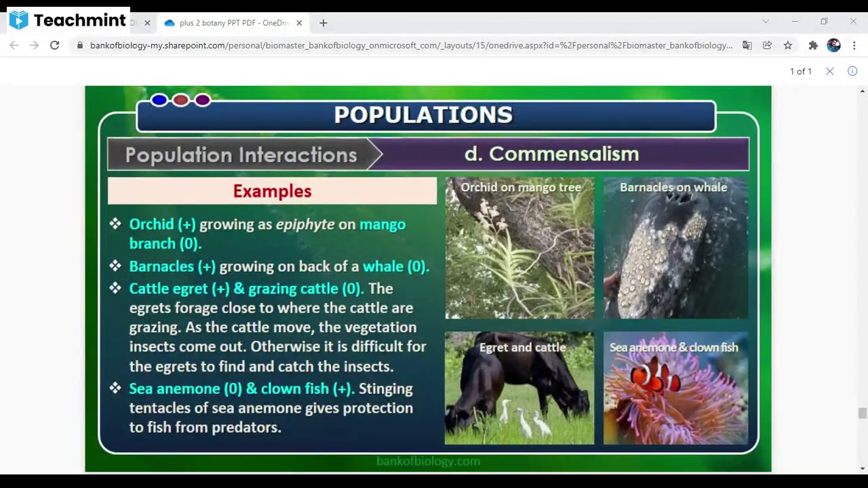Image resolution: width=868 pixels, height=488 pixels.
Task: Close the plus 2 botany PPT tab
Action: [x=299, y=23]
